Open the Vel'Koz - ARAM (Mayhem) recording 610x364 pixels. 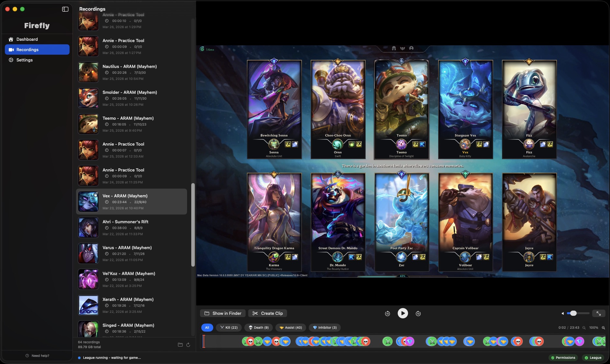[131, 279]
